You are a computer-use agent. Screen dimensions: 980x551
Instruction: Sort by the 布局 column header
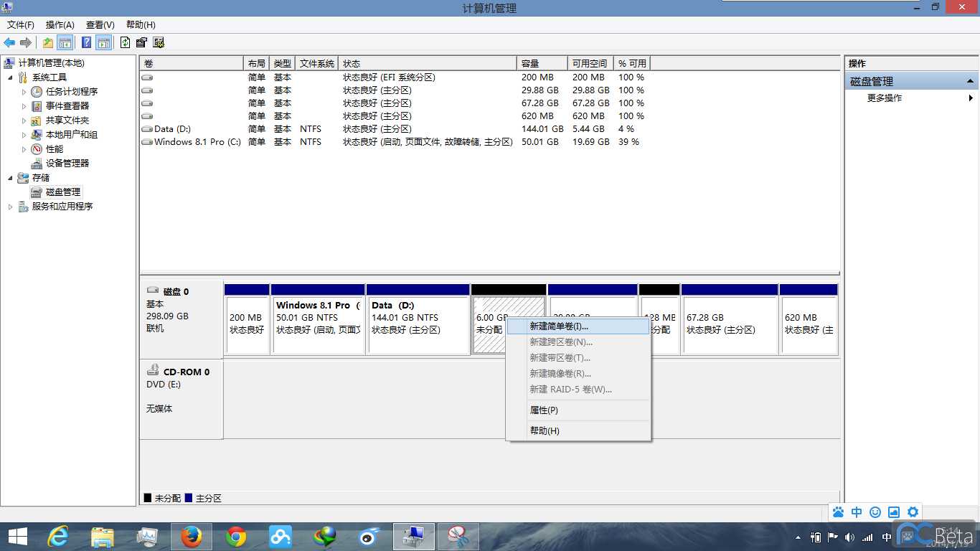click(257, 64)
